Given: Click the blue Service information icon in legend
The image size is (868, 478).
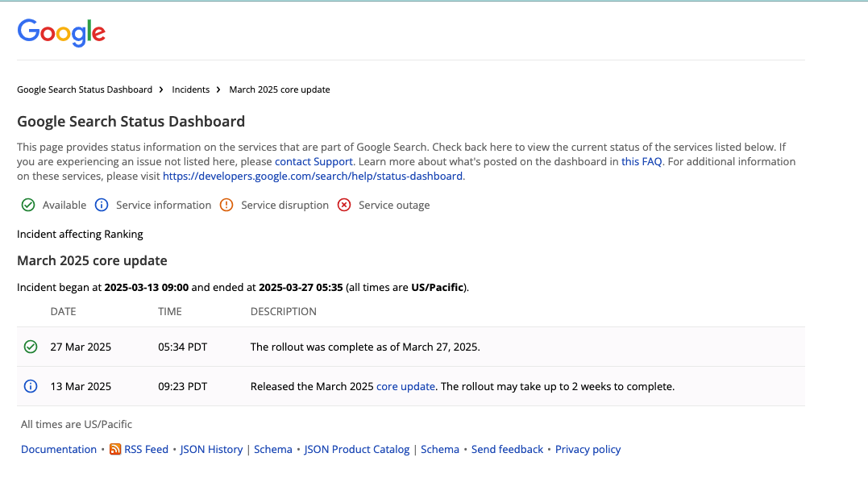Looking at the screenshot, I should pyautogui.click(x=102, y=205).
